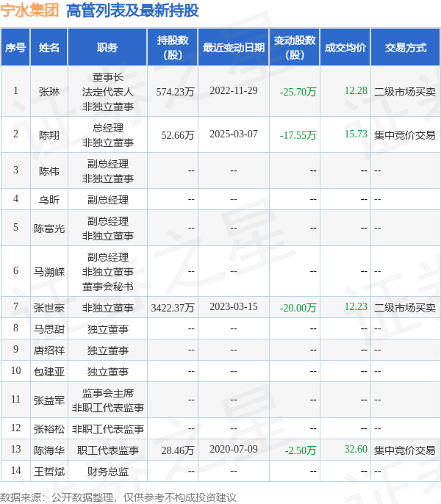Click the name 张益军

[x=49, y=400]
